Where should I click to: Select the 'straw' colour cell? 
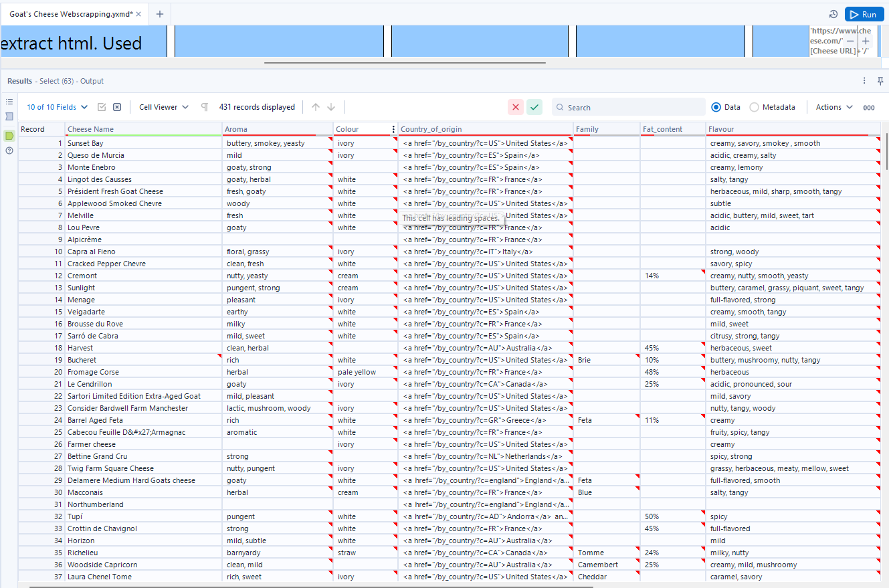(x=366, y=553)
